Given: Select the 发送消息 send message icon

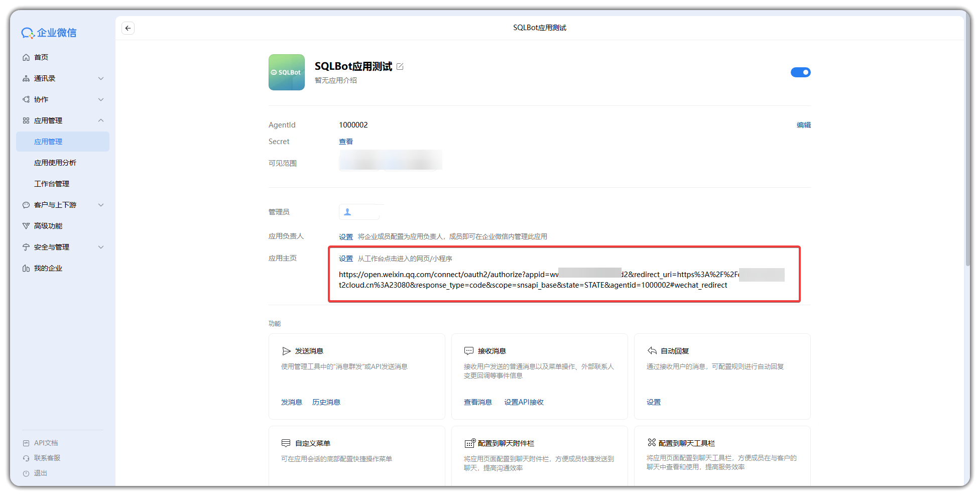Looking at the screenshot, I should [287, 350].
